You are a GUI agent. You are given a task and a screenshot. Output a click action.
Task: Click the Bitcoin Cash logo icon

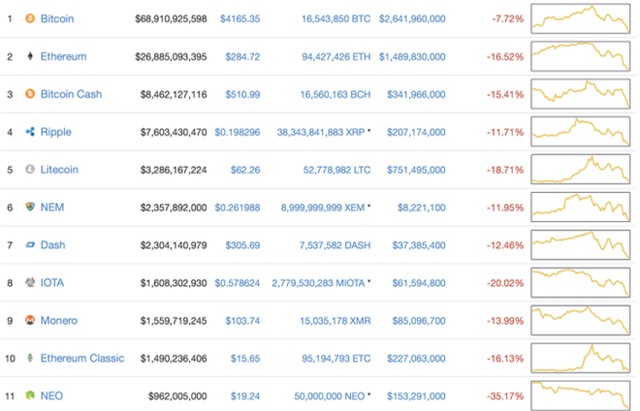[29, 94]
